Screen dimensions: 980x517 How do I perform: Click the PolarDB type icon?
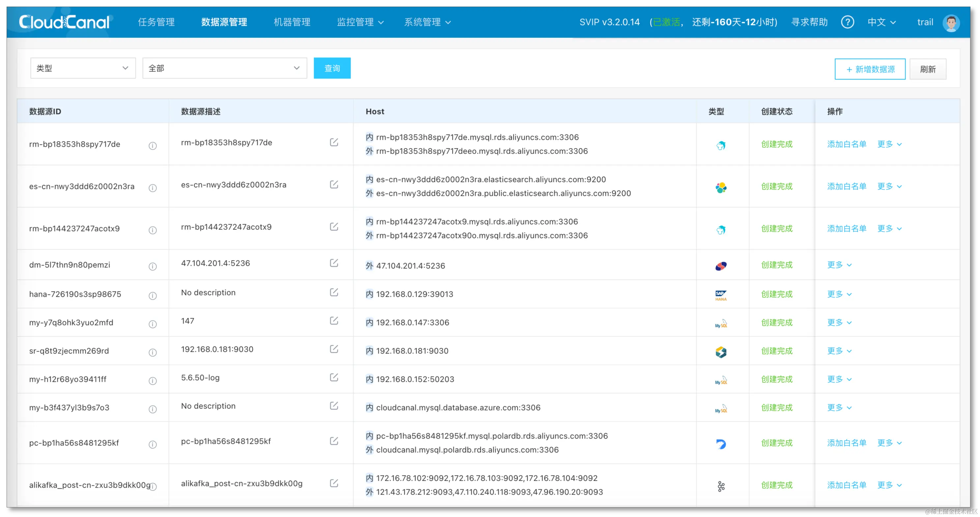click(x=721, y=444)
